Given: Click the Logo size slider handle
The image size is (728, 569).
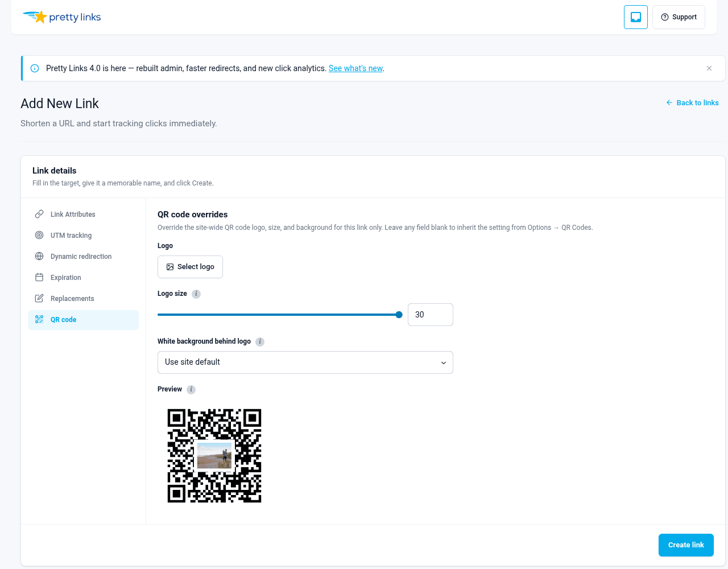Looking at the screenshot, I should [399, 315].
